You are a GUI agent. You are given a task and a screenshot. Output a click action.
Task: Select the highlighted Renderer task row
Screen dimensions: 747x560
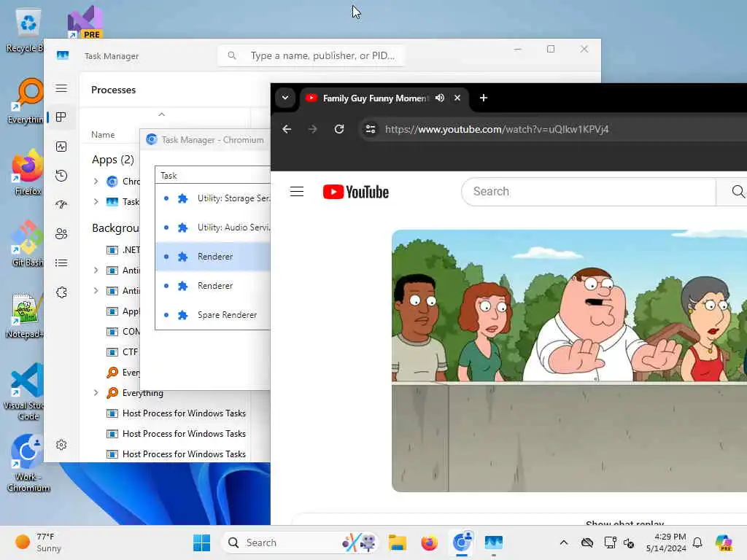213,257
